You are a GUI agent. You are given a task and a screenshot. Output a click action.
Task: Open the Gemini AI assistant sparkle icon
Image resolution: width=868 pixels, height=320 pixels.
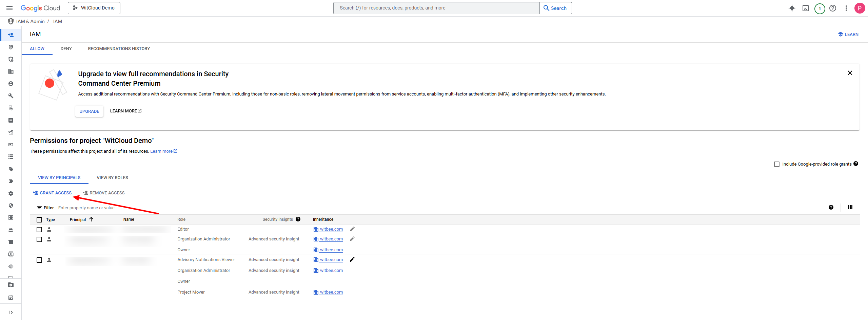(792, 8)
